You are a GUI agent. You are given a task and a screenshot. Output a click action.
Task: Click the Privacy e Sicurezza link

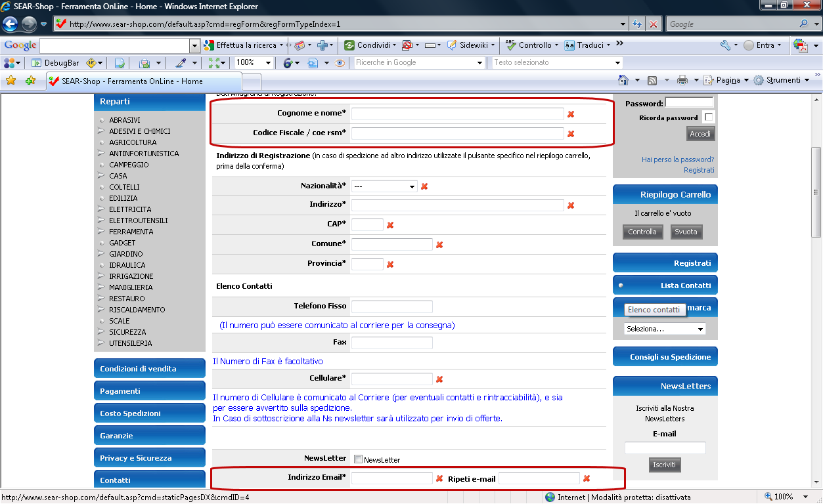(x=150, y=458)
